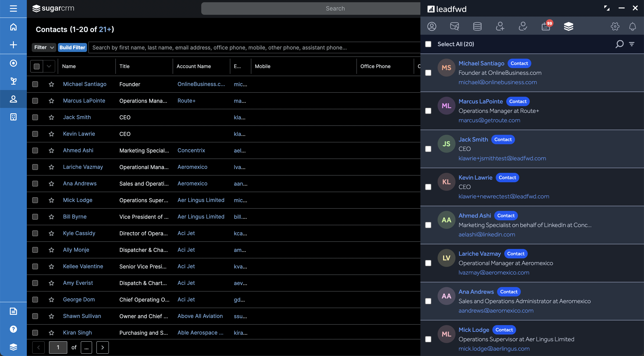The height and width of the screenshot is (356, 644).
Task: Open leadfwd email search envelope icon
Action: coord(455,26)
